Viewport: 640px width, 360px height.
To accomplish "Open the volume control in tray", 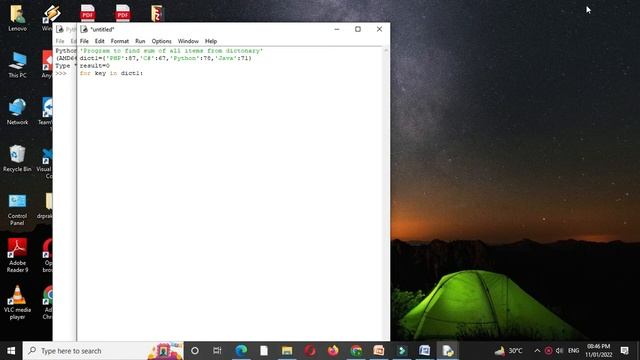I will coord(560,351).
